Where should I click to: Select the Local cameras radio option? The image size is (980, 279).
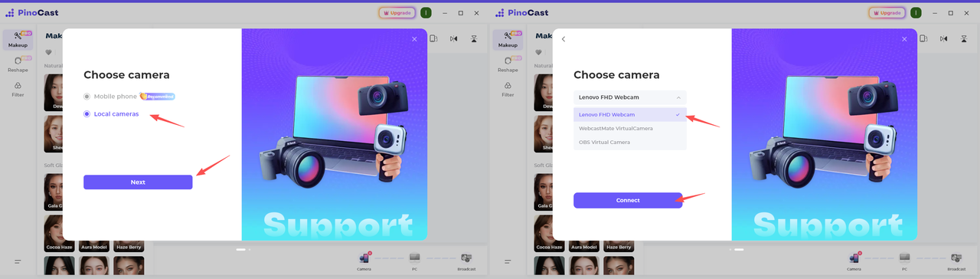click(87, 113)
